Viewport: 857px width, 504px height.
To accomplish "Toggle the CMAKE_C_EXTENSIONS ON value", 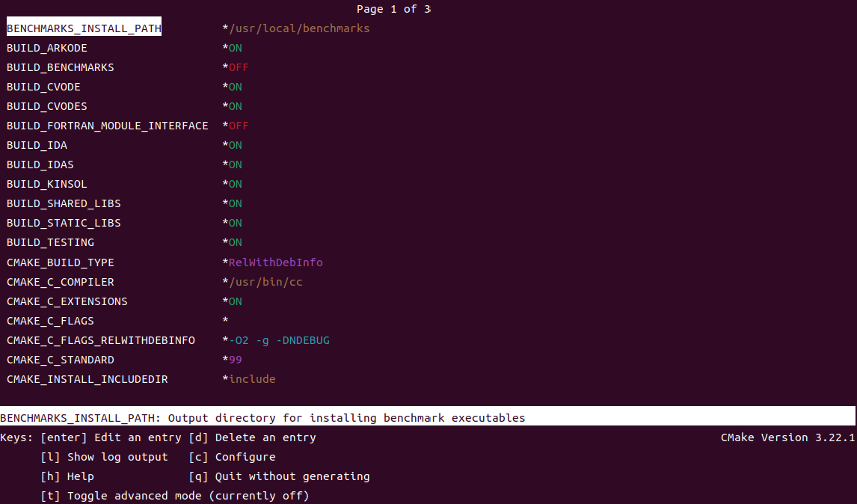I will (x=235, y=301).
